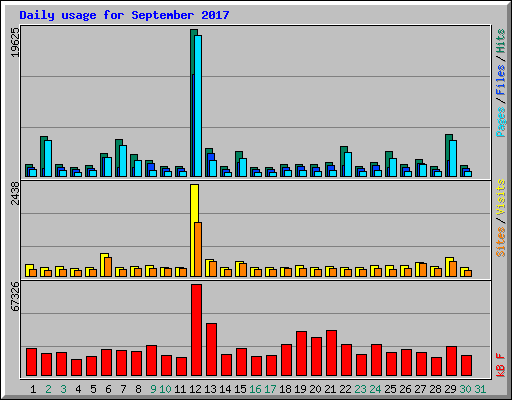This screenshot has width=512, height=400.
Task: Click day label 9 on the x-axis
Action: [153, 389]
